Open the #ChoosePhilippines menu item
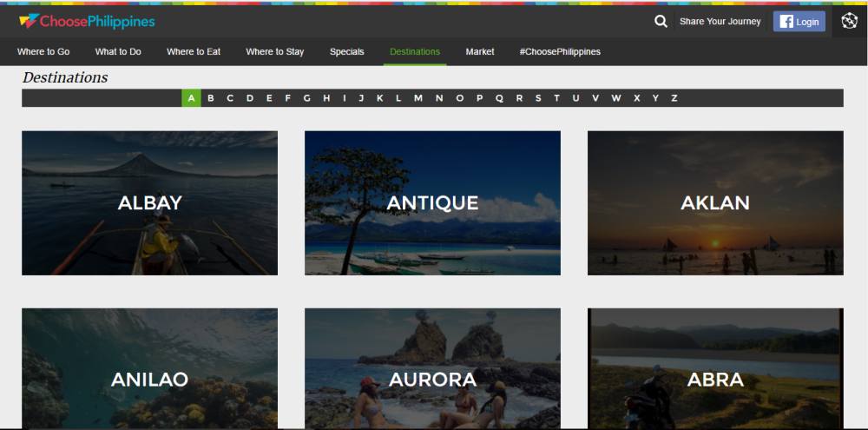The image size is (868, 430). pos(560,51)
